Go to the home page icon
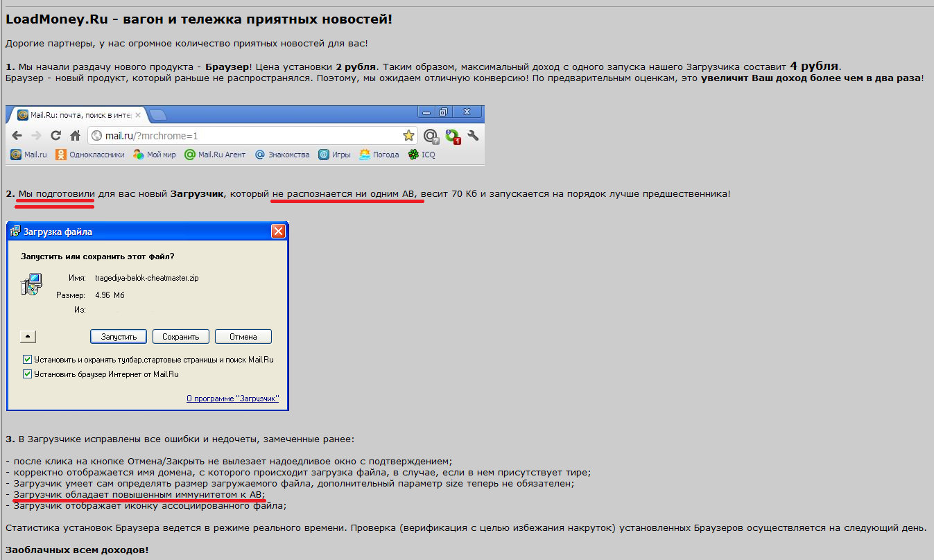The height and width of the screenshot is (560, 934). [x=74, y=135]
